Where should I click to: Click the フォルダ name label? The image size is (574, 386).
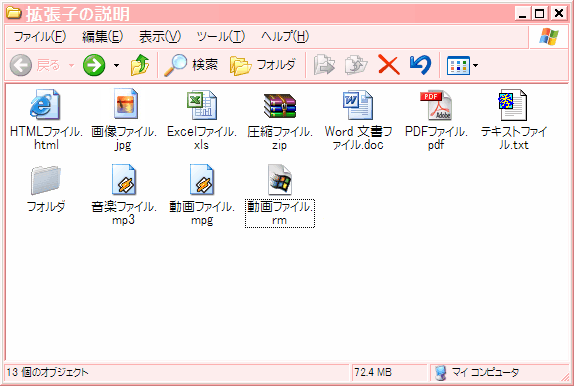click(x=46, y=207)
